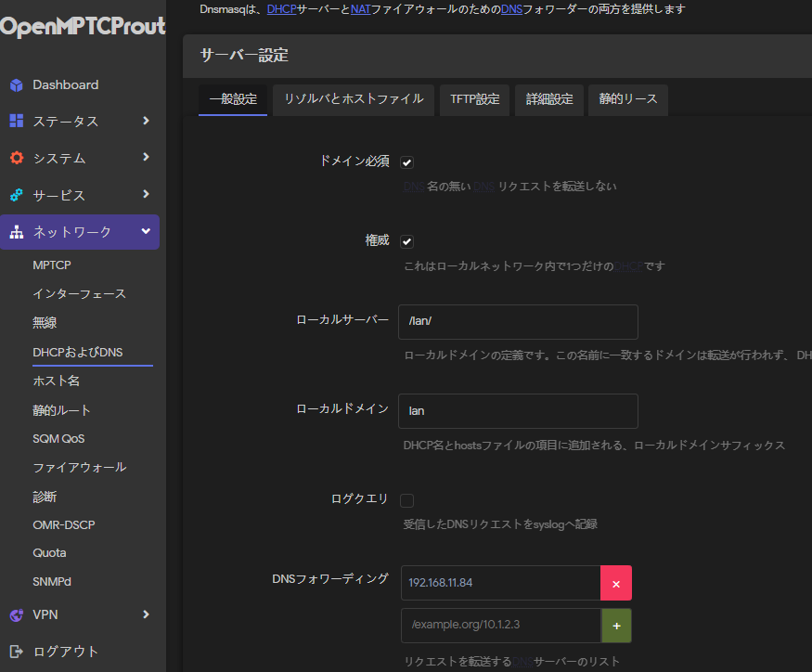This screenshot has width=812, height=672.
Task: Open the VPN section icon
Action: 19,614
